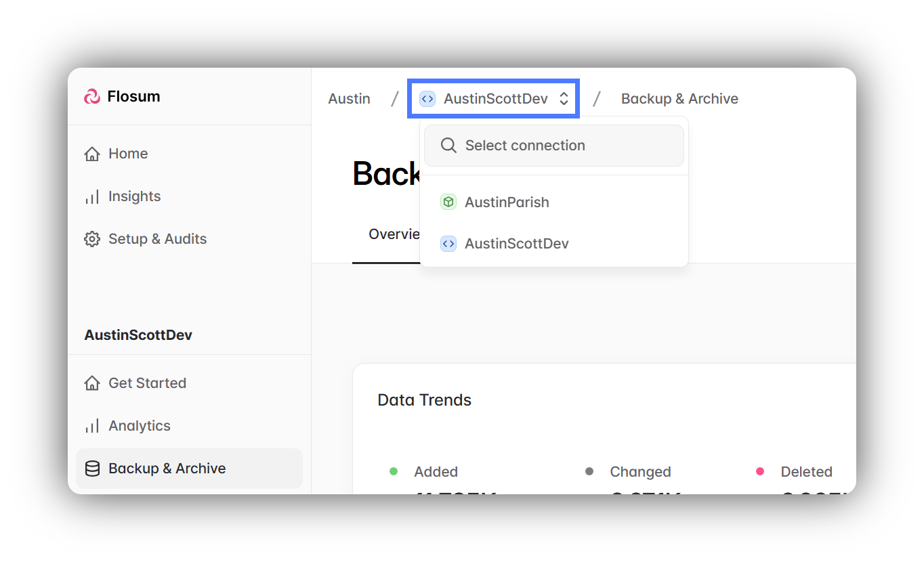Screen dimensions: 924x562
Task: Collapse the AustinScottDev connection dropdown
Action: click(x=492, y=99)
